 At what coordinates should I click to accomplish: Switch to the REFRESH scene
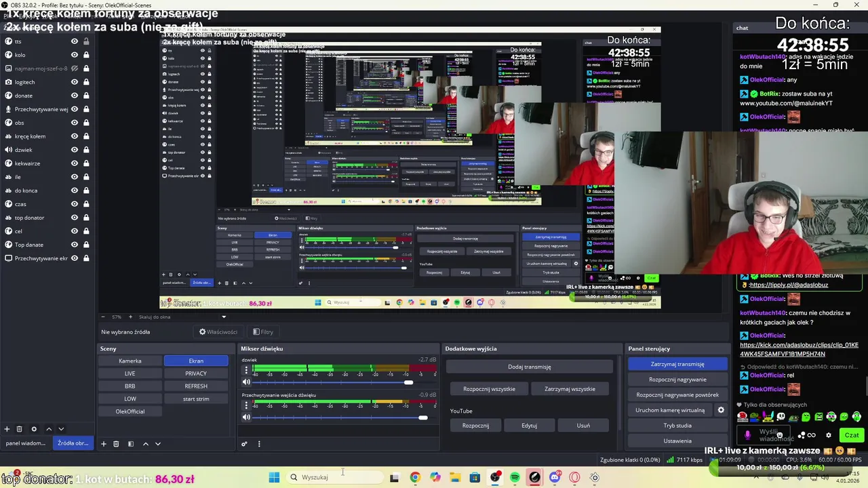click(196, 386)
